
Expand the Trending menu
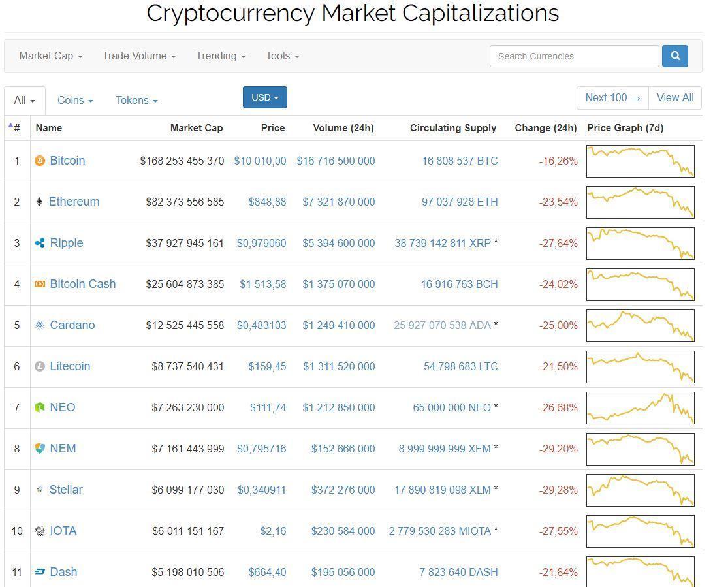pos(221,56)
